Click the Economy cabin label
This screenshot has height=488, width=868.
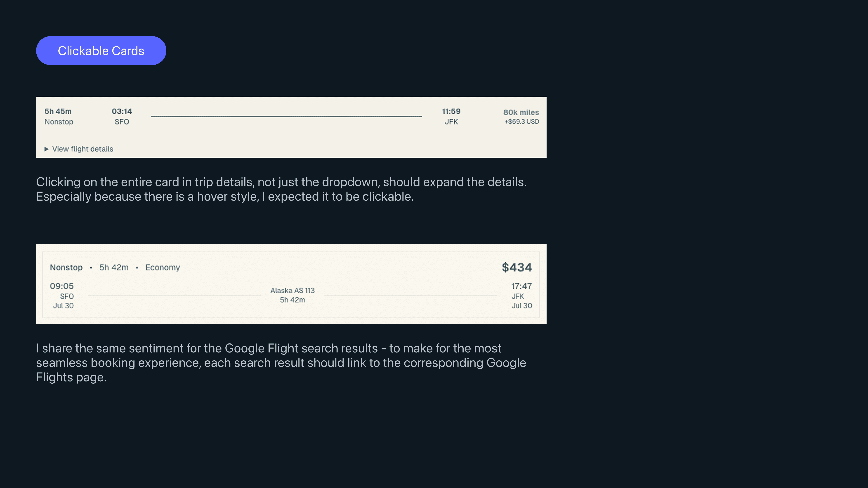pyautogui.click(x=163, y=267)
